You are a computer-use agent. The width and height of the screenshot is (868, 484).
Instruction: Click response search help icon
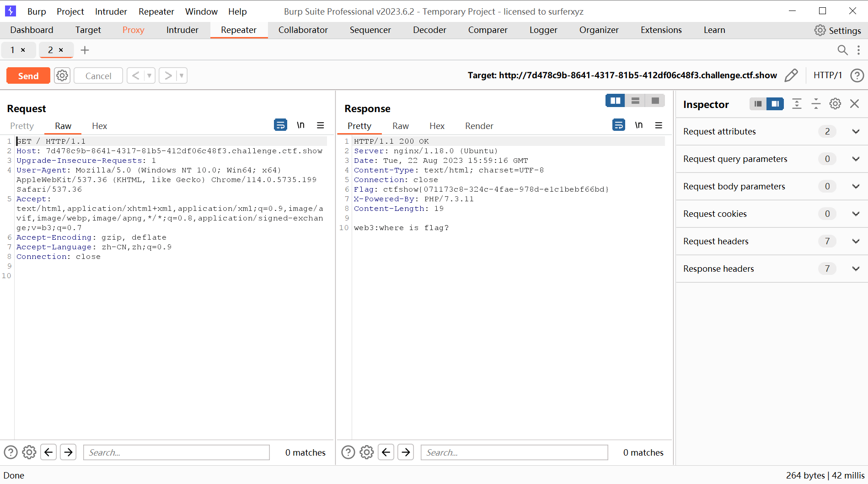348,452
